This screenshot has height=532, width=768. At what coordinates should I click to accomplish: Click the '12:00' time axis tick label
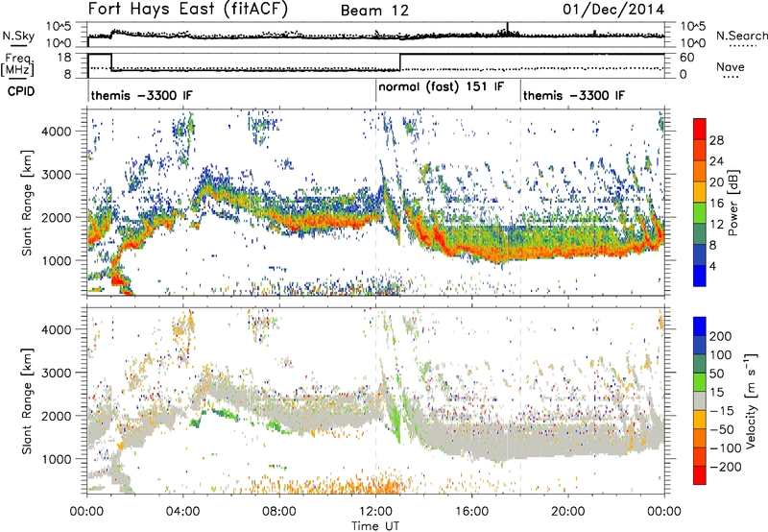(375, 512)
